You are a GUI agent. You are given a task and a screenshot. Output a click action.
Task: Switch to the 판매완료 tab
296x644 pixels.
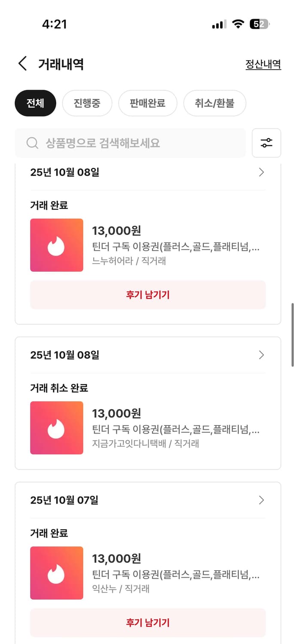pos(148,103)
